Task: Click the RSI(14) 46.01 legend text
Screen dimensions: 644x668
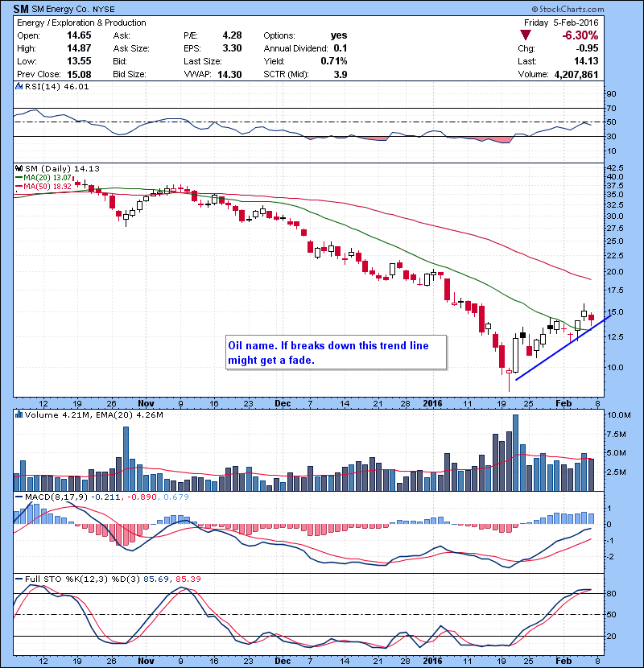Action: (56, 86)
